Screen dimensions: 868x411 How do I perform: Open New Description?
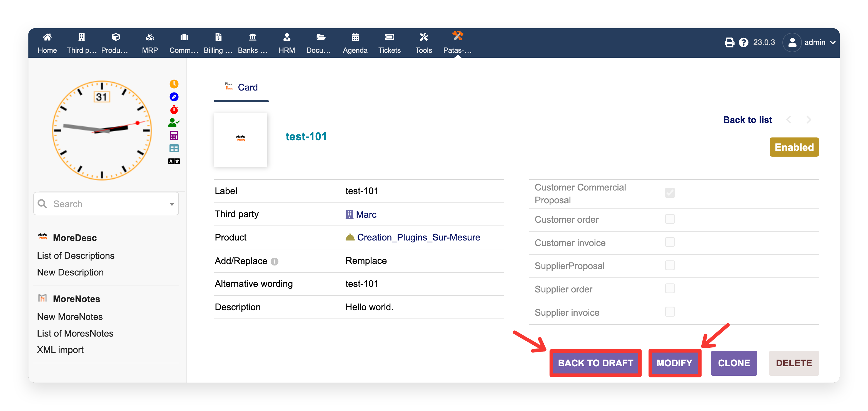pos(70,272)
